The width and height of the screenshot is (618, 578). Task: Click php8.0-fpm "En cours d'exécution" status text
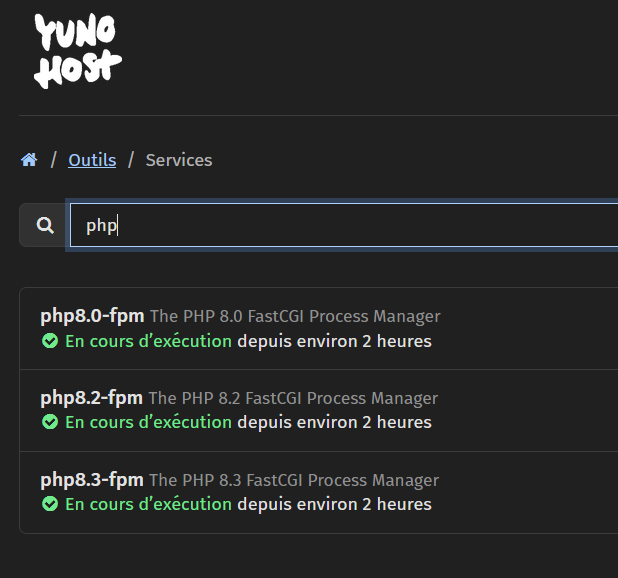tap(148, 341)
